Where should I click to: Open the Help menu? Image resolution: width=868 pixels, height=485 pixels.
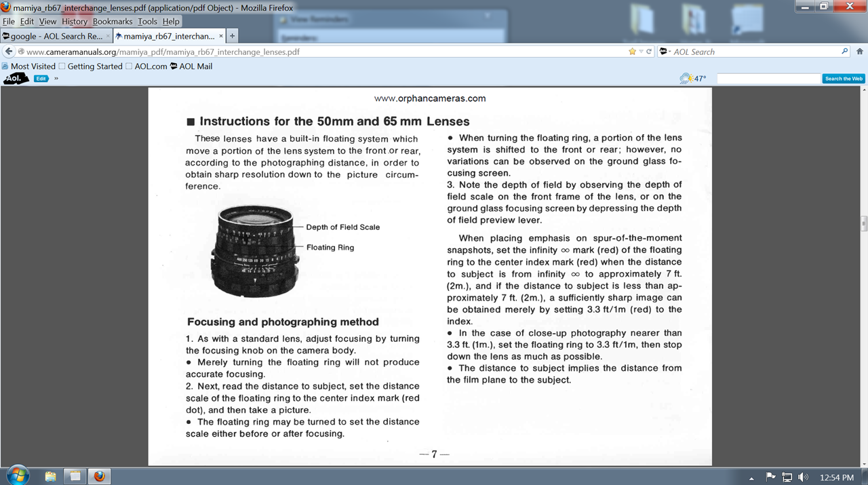(171, 22)
